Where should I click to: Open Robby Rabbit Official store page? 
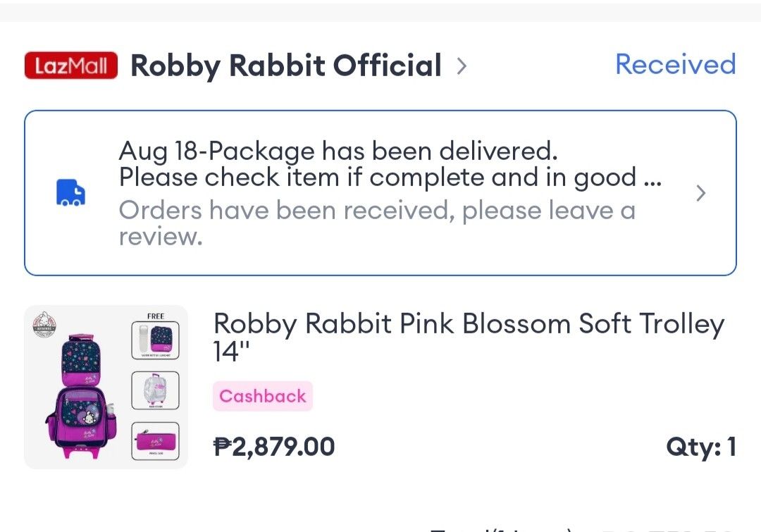point(285,66)
